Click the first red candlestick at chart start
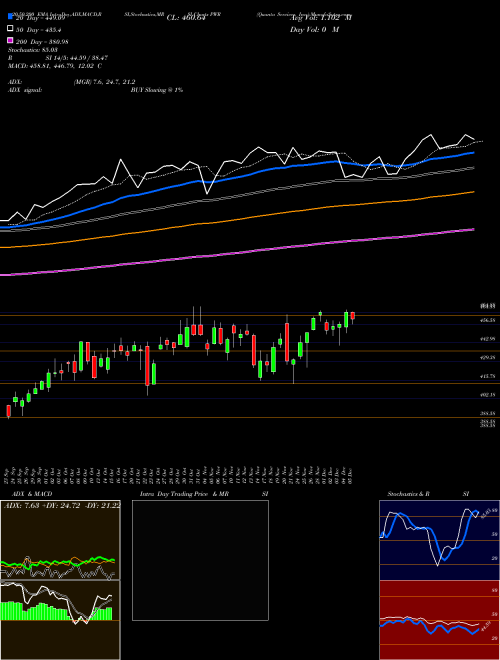Image resolution: width=500 pixels, height=660 pixels. [8, 411]
